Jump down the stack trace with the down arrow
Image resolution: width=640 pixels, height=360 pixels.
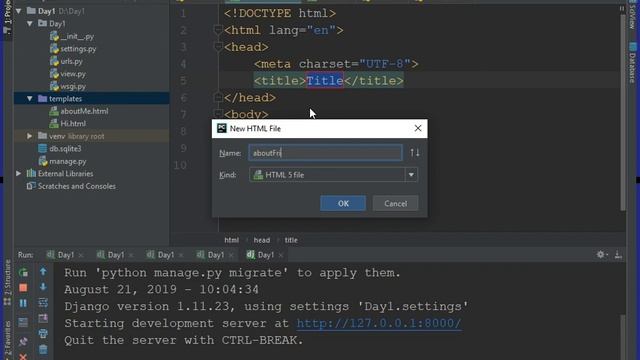(x=43, y=287)
